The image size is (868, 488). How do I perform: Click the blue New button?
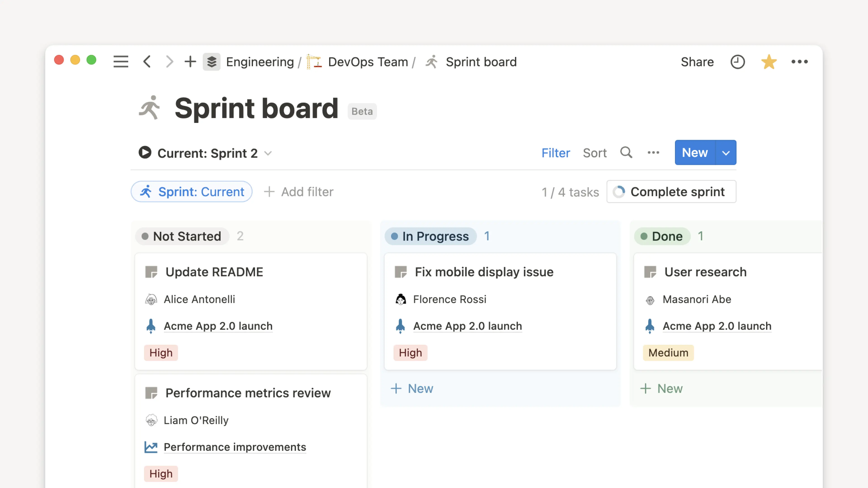click(694, 152)
